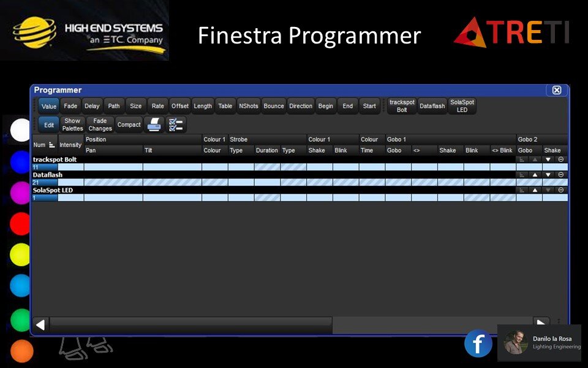Move Dataflash group up
Screen dimensions: 588x368
click(x=535, y=175)
